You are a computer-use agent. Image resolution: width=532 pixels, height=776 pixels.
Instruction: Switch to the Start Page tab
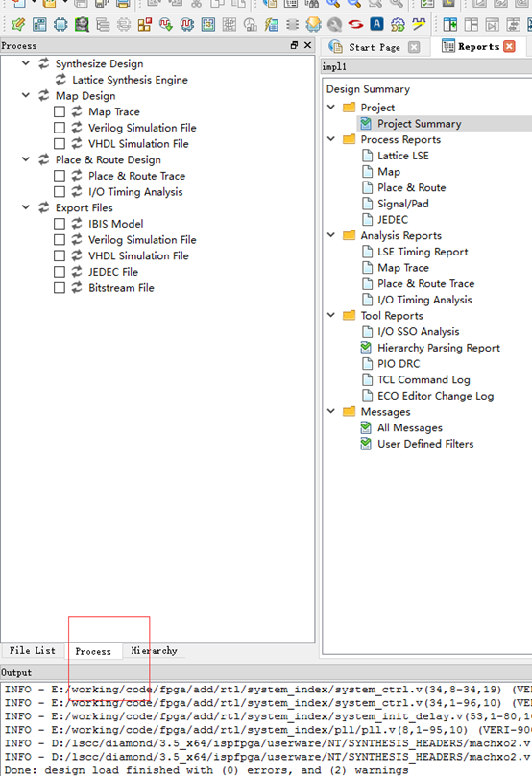tap(375, 47)
